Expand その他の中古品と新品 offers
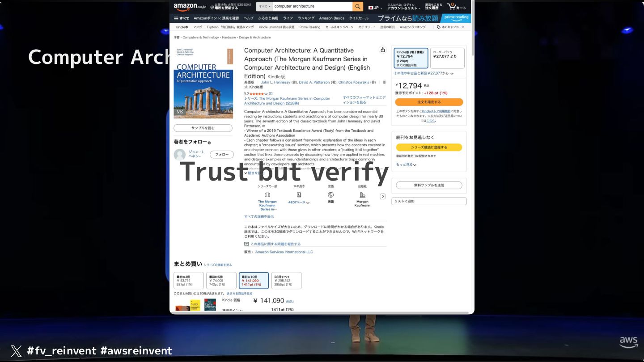This screenshot has width=644, height=362. click(x=424, y=73)
